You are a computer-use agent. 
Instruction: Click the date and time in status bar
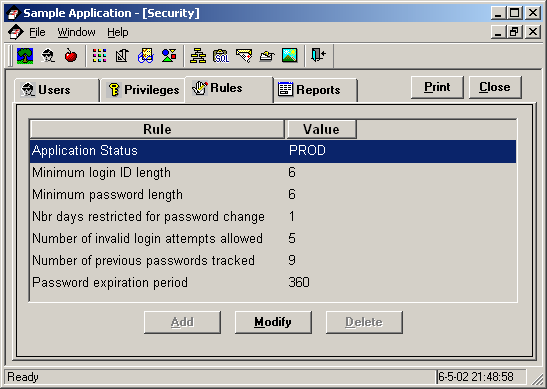pos(476,377)
